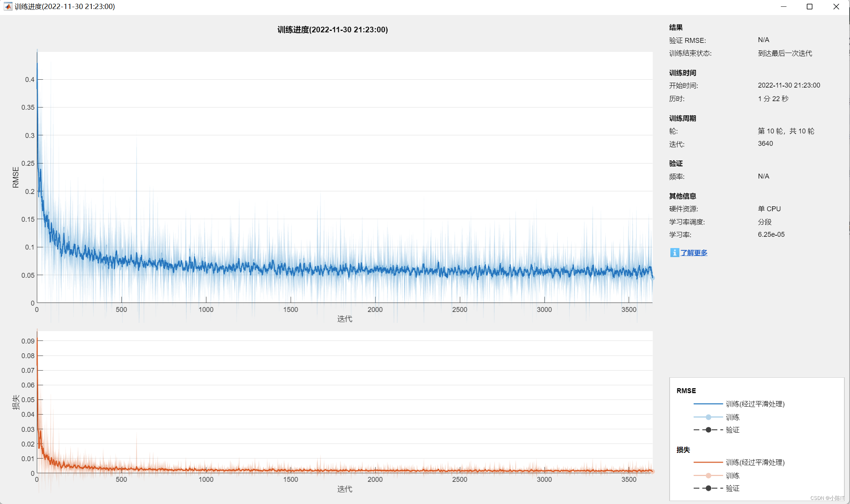This screenshot has height=504, width=850.
Task: Click the blue info icon beside 了解更多
Action: (x=675, y=253)
